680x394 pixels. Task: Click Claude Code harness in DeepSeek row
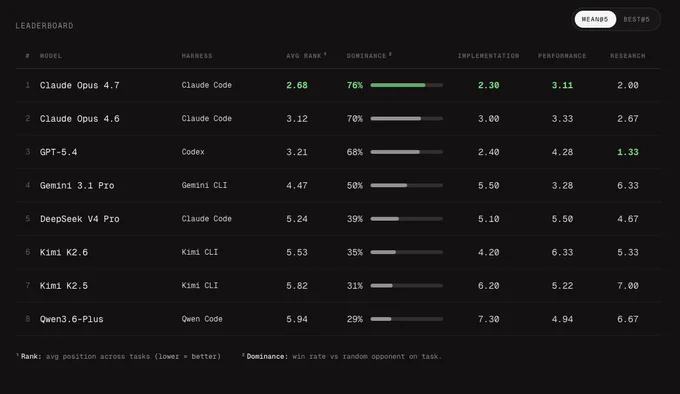point(206,219)
